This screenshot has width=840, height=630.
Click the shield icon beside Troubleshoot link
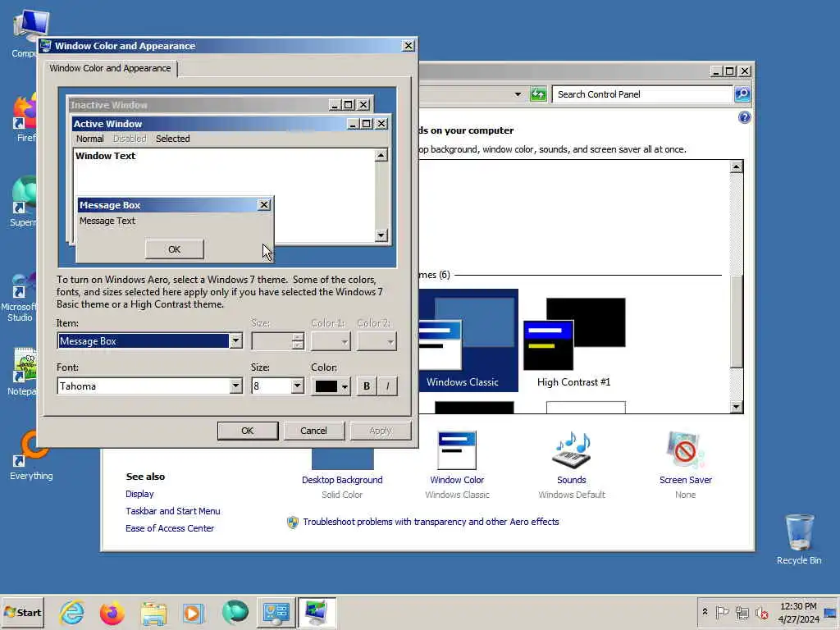coord(293,523)
